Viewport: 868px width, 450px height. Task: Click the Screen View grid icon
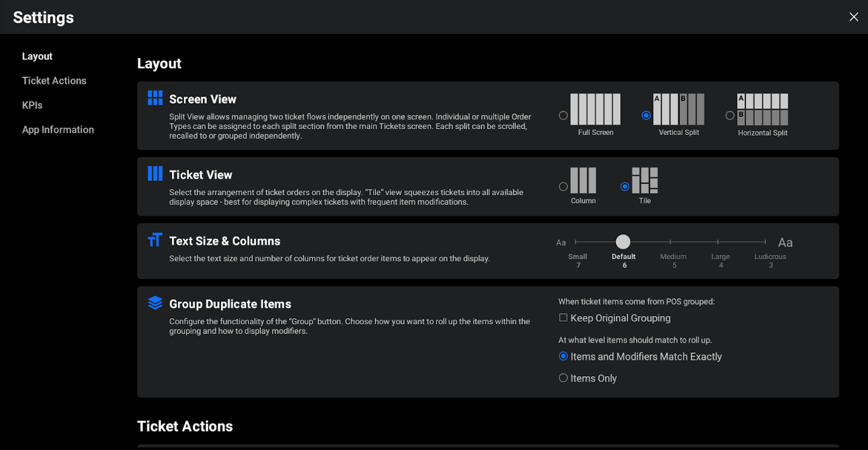(155, 98)
